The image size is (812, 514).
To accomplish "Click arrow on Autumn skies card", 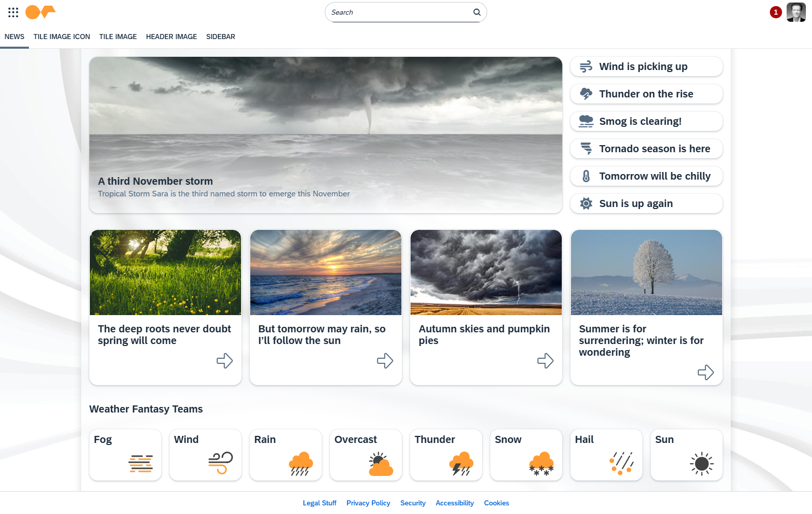I will [545, 361].
